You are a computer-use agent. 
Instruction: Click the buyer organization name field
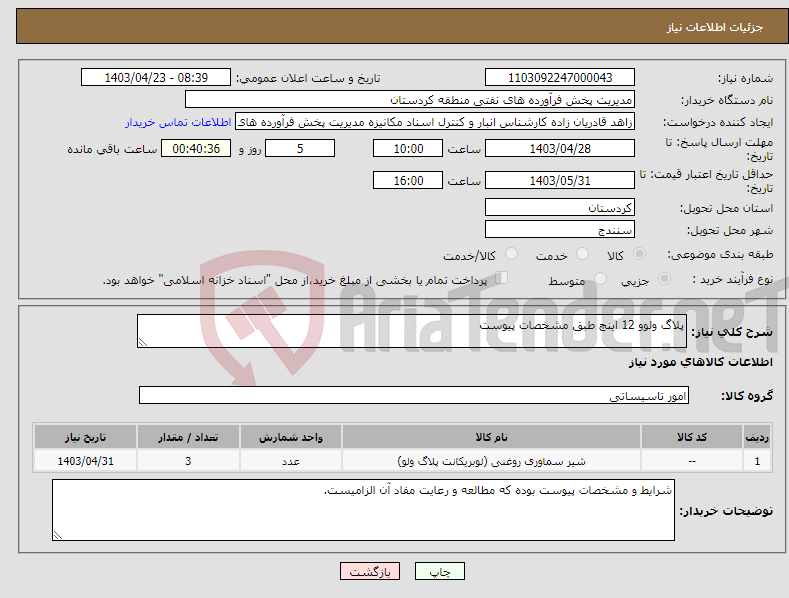[x=410, y=100]
